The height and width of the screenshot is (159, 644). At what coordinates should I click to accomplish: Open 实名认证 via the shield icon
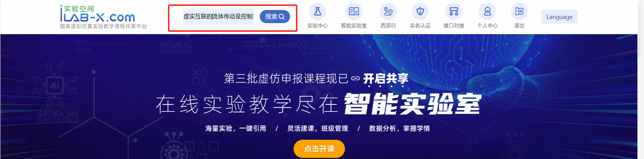point(420,11)
